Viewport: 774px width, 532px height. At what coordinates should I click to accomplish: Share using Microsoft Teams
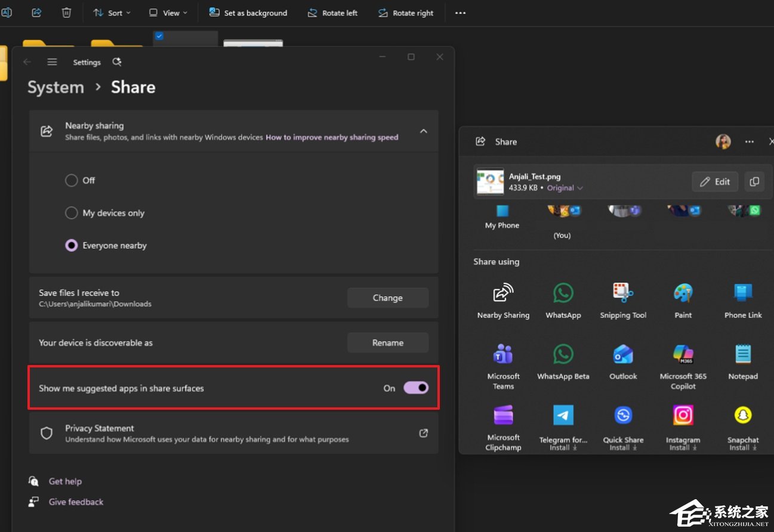[x=503, y=367]
